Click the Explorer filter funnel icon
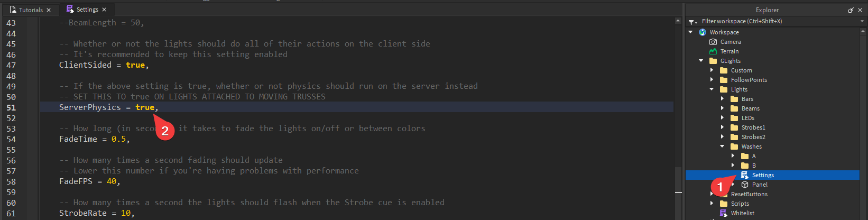The height and width of the screenshot is (220, 868). click(691, 22)
